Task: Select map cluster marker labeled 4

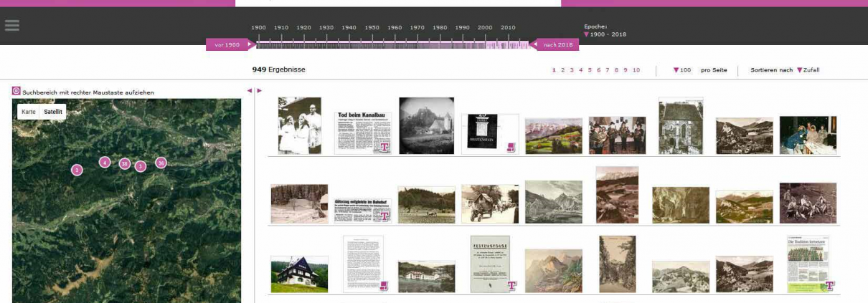Action: (x=105, y=163)
